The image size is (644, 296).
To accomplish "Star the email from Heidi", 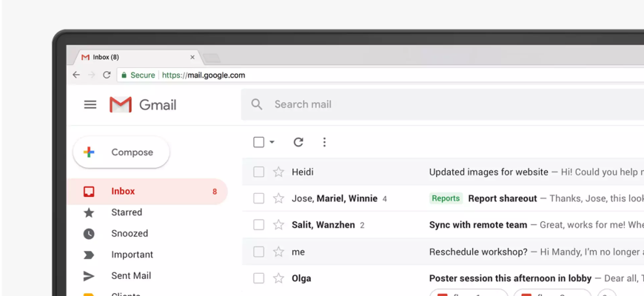I will coord(278,172).
